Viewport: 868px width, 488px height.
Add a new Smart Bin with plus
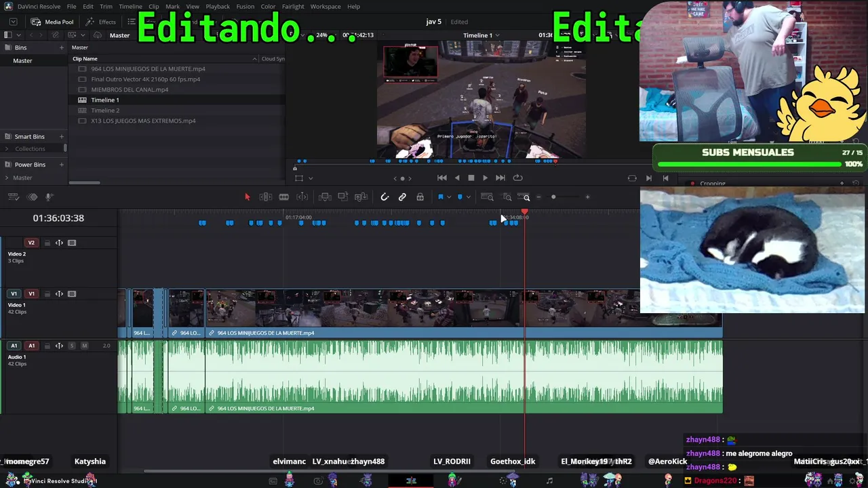click(x=62, y=136)
